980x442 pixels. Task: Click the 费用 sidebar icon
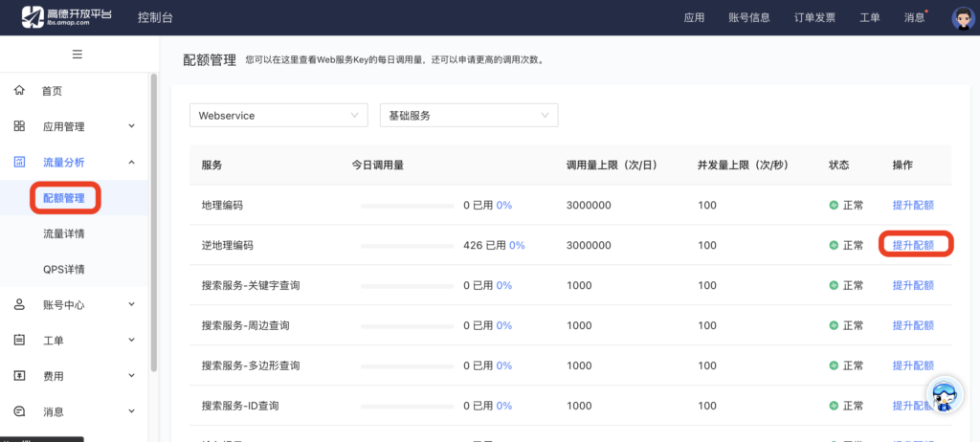[19, 376]
